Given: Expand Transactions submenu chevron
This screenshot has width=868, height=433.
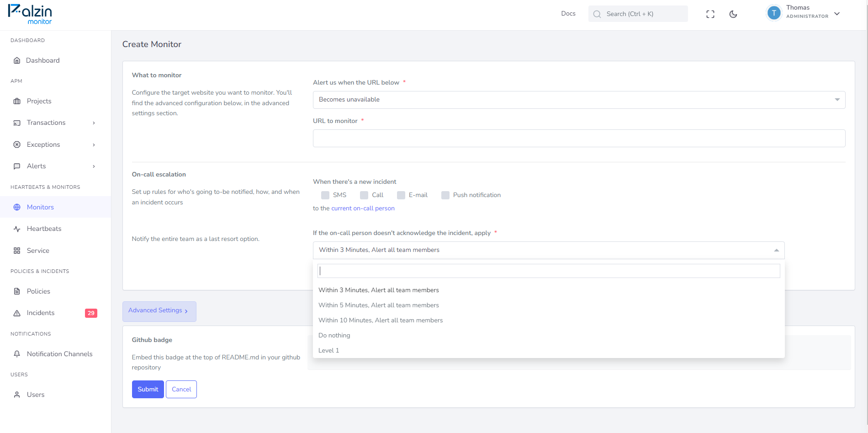Looking at the screenshot, I should click(x=94, y=123).
